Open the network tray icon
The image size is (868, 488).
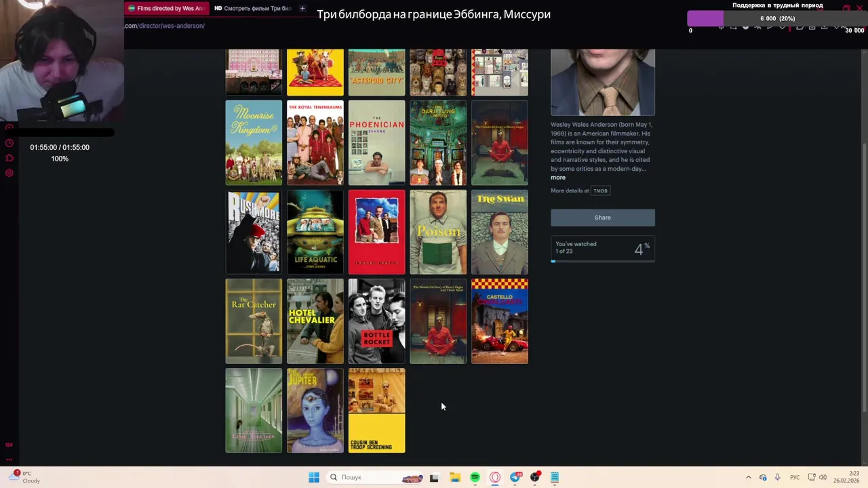click(810, 477)
